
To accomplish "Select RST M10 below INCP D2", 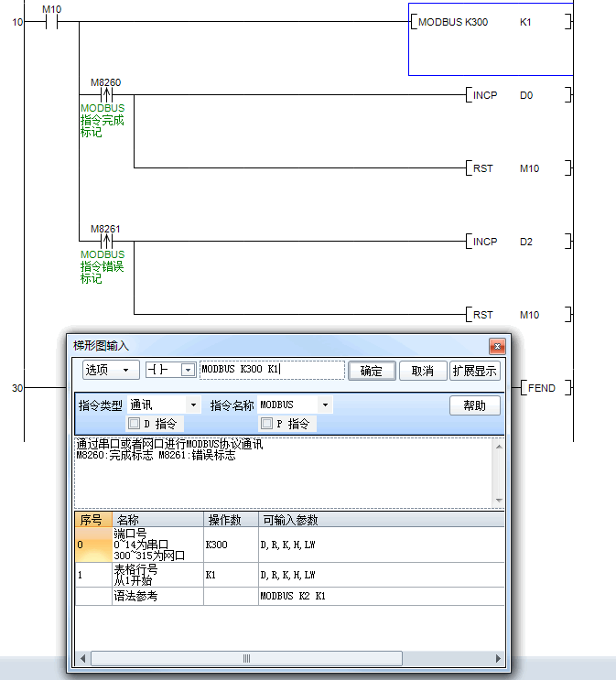I will coord(518,315).
